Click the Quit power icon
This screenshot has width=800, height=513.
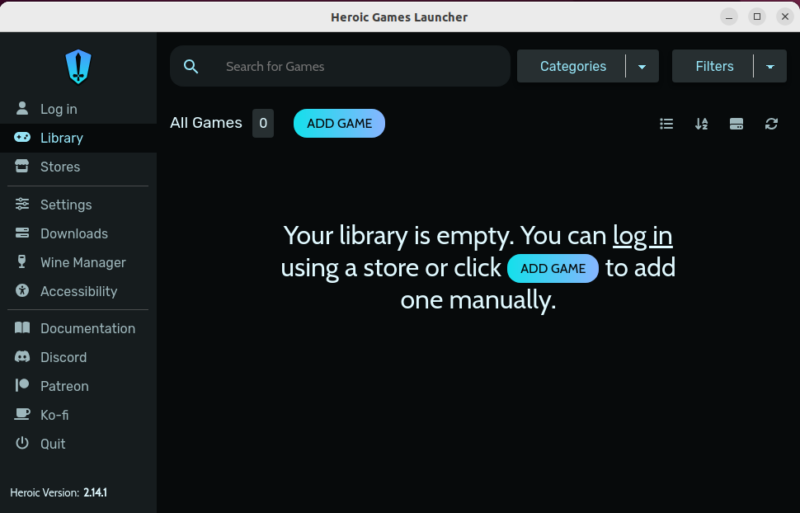(x=22, y=443)
